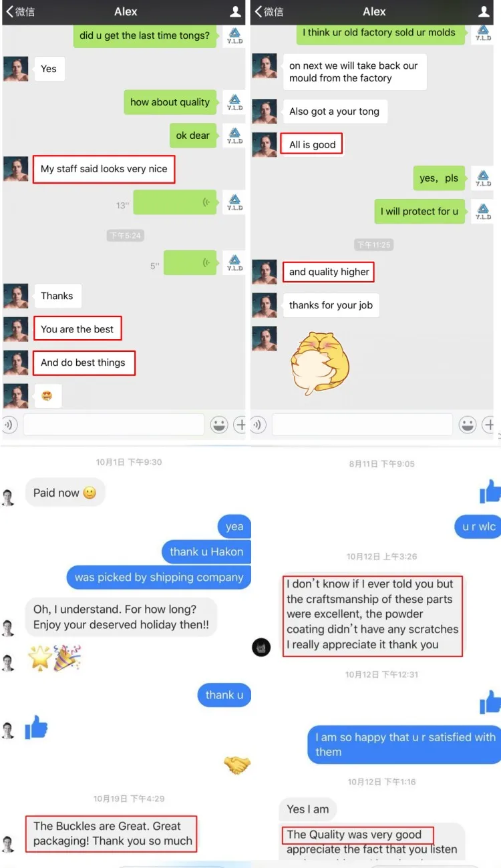This screenshot has width=501, height=868.
Task: Tap plus attachment icon in left chat
Action: click(240, 425)
